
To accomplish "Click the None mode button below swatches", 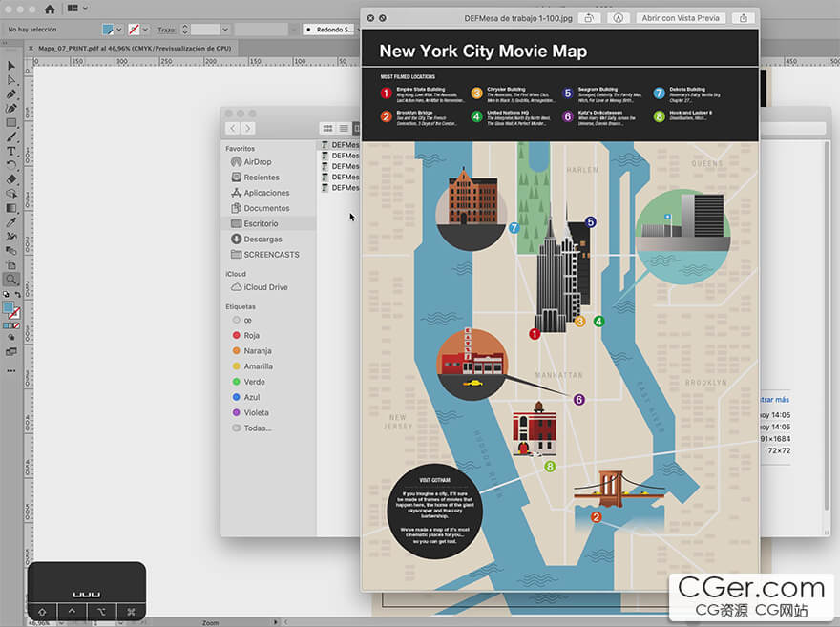I will (x=16, y=325).
